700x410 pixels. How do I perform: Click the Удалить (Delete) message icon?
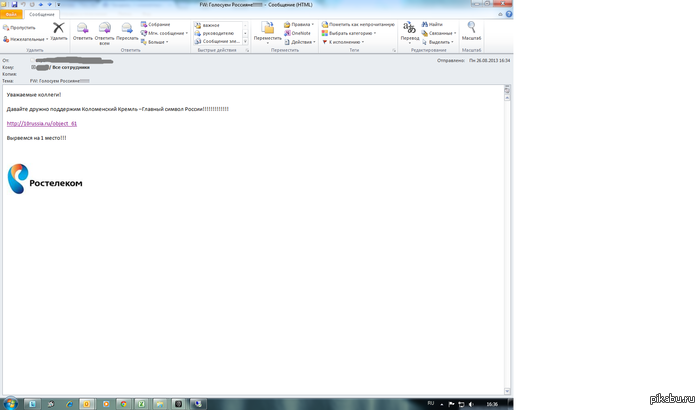coord(59,29)
